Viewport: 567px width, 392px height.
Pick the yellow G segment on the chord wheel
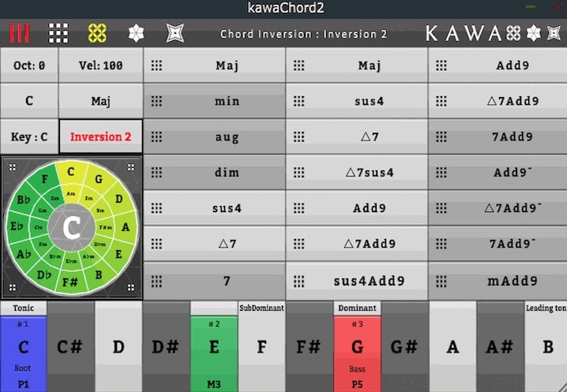(99, 179)
